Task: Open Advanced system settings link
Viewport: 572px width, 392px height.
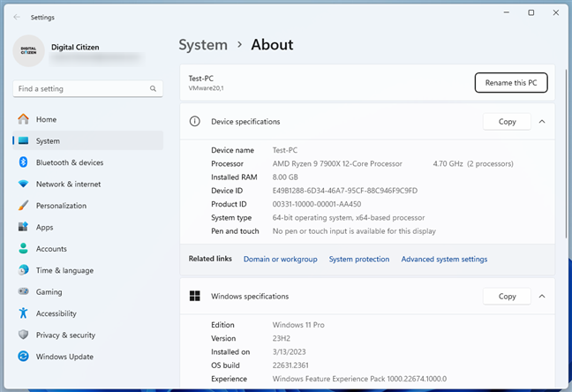Action: (x=444, y=259)
